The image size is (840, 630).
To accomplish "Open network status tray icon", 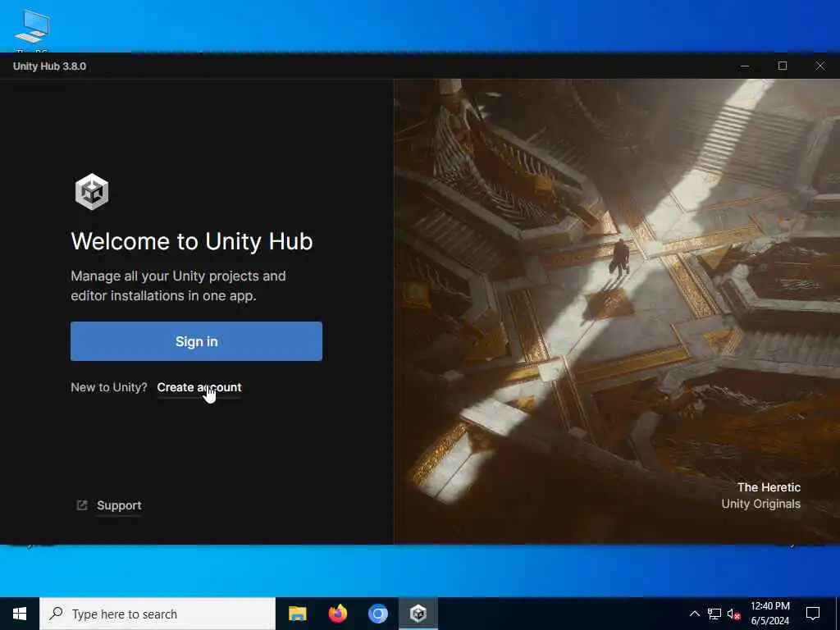I will 714,614.
